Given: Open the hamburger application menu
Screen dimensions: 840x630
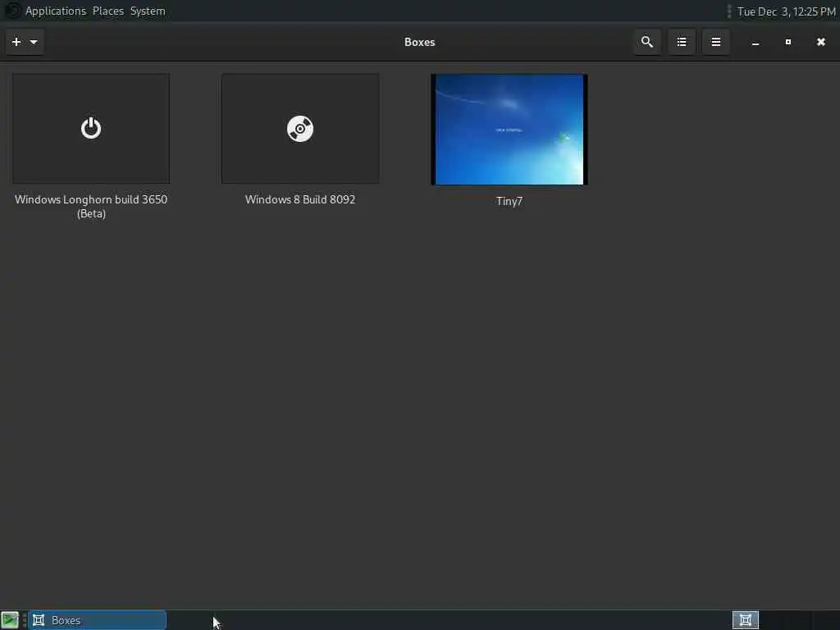Looking at the screenshot, I should click(x=715, y=42).
